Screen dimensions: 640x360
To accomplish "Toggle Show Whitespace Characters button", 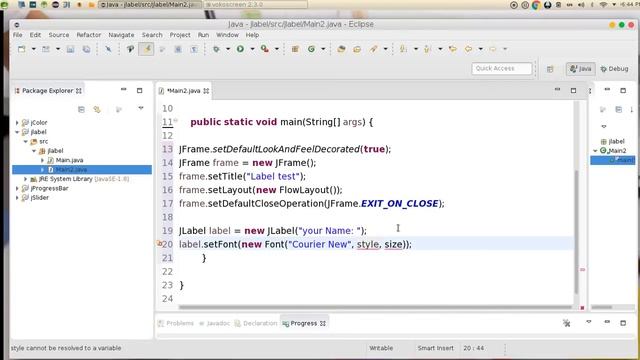I will click(194, 49).
